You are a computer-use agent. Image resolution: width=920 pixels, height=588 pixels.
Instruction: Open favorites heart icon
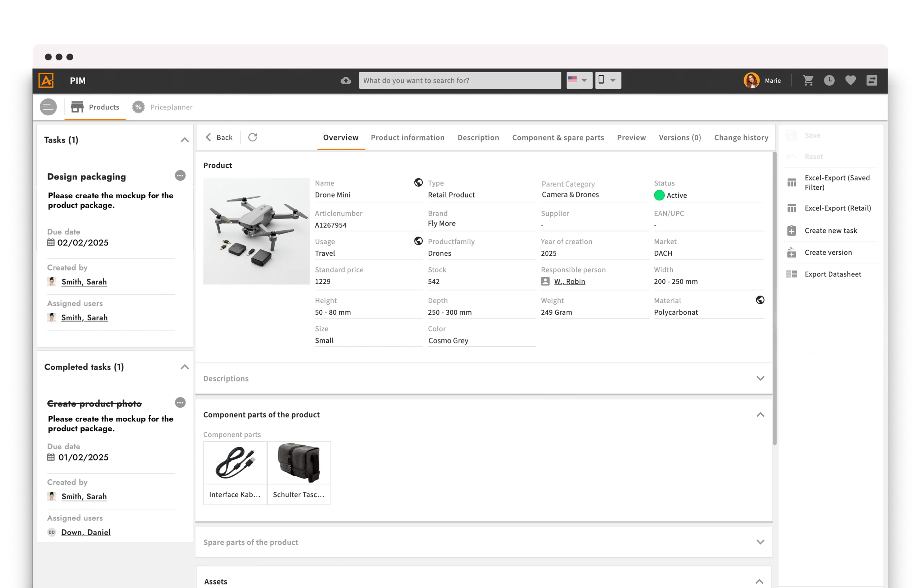(851, 80)
